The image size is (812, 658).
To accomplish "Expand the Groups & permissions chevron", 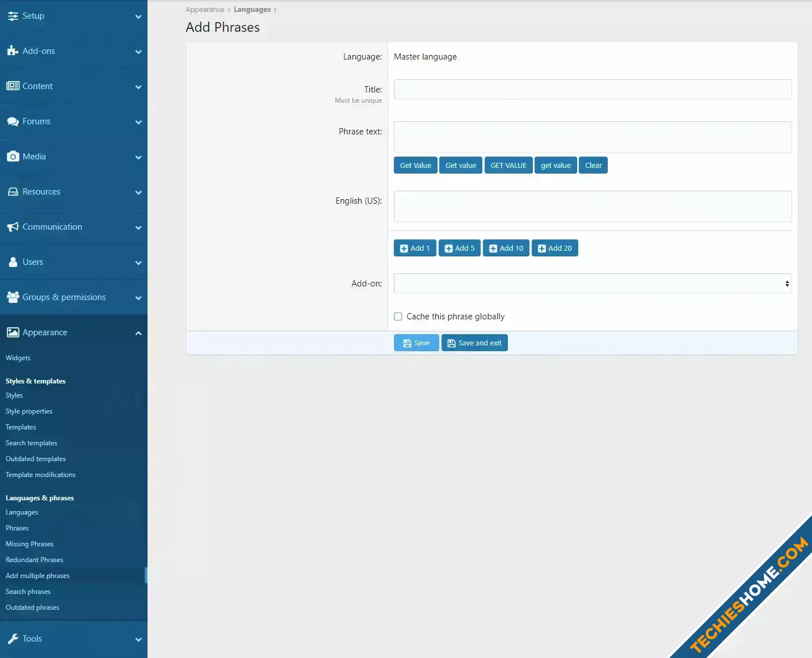I will [138, 298].
